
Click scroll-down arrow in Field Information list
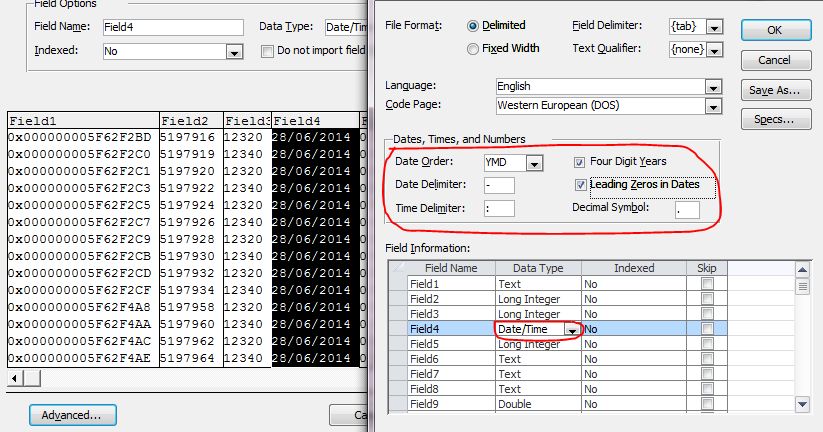pos(802,404)
